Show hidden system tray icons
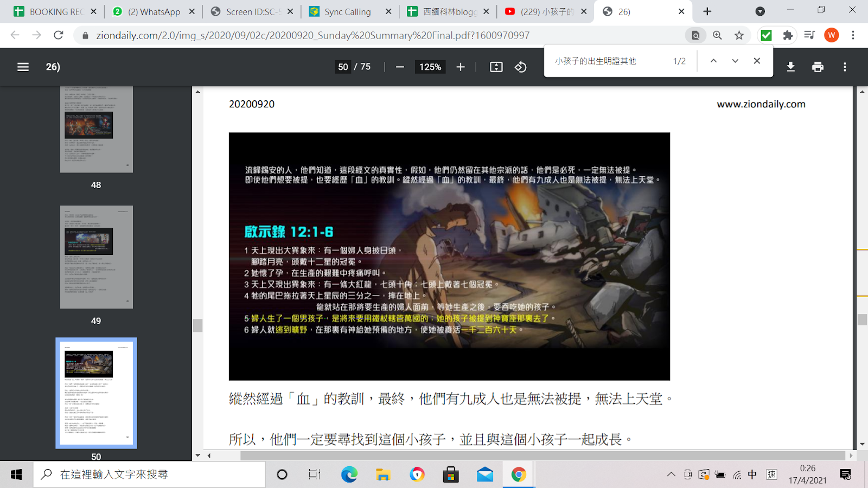Image resolution: width=868 pixels, height=488 pixels. pyautogui.click(x=671, y=474)
